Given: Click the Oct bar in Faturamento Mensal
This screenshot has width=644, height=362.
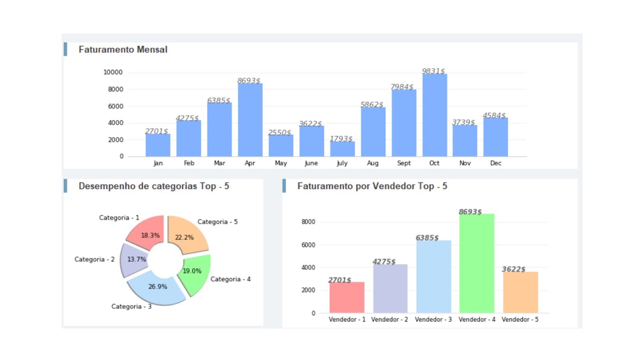Looking at the screenshot, I should (435, 116).
